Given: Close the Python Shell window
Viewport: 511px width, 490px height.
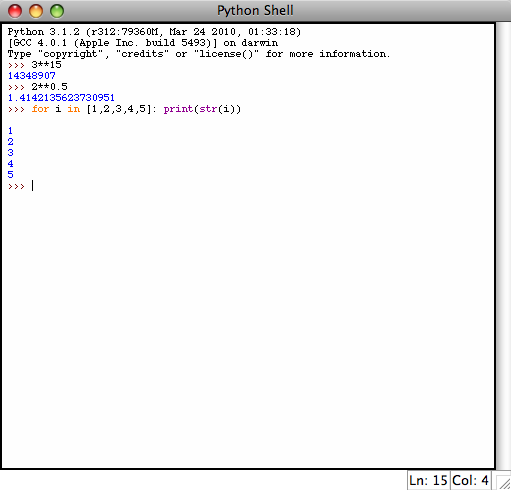Looking at the screenshot, I should (15, 11).
